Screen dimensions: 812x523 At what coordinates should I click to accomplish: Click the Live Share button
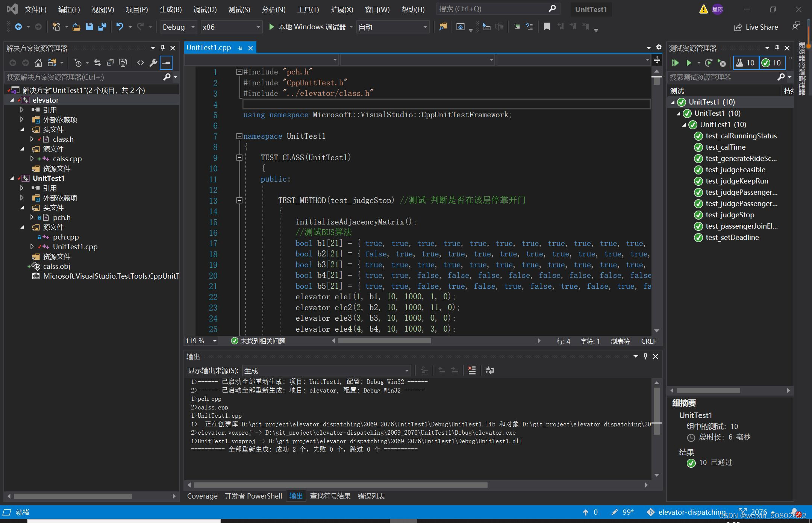click(756, 27)
